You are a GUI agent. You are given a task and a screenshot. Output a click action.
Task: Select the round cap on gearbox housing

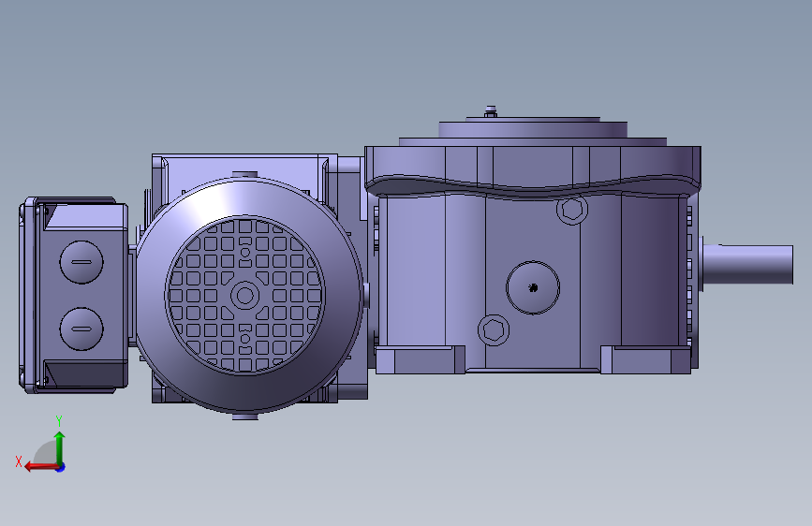pyautogui.click(x=533, y=287)
